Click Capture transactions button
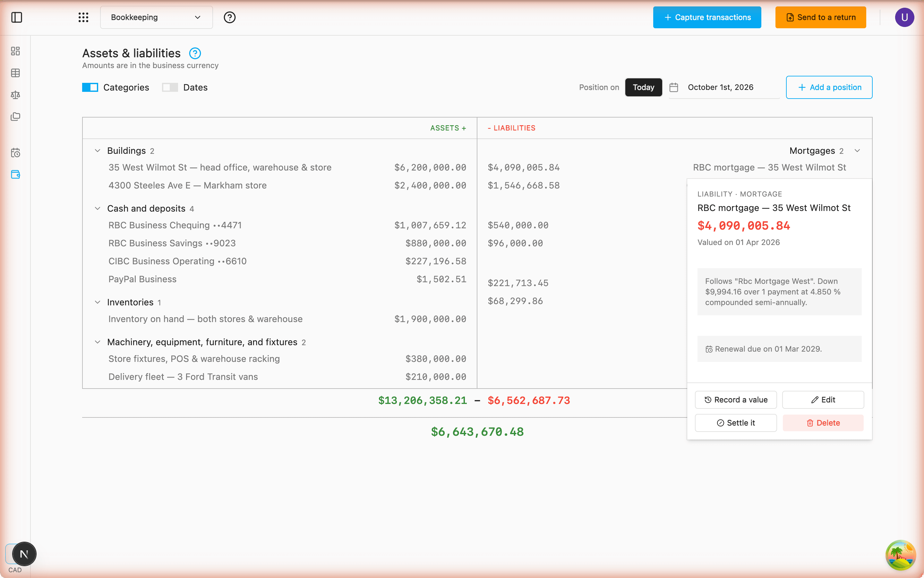This screenshot has height=578, width=924. pos(707,17)
